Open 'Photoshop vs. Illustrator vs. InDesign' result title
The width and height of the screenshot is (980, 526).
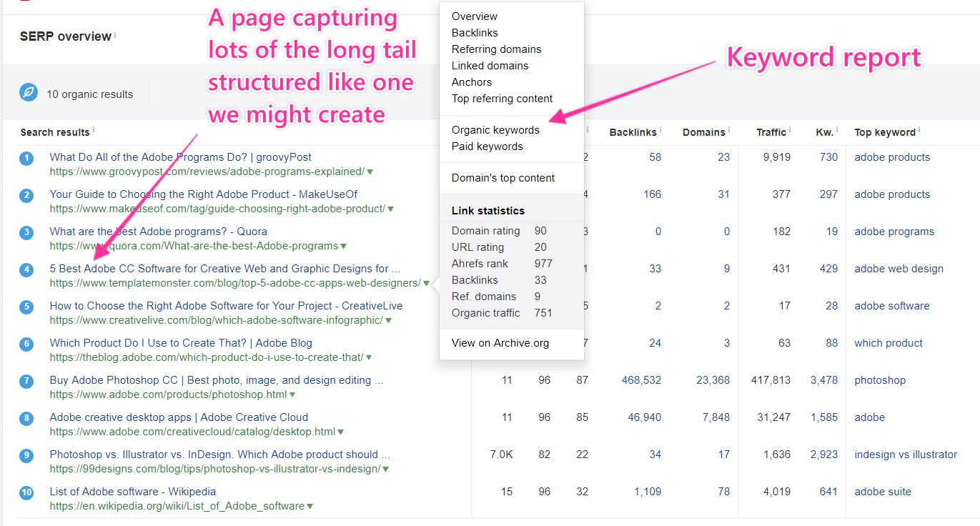(x=220, y=455)
